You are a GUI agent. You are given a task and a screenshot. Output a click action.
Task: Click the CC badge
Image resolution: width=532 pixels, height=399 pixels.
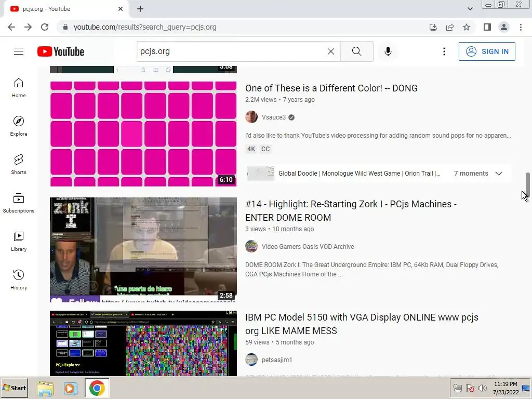(265, 149)
